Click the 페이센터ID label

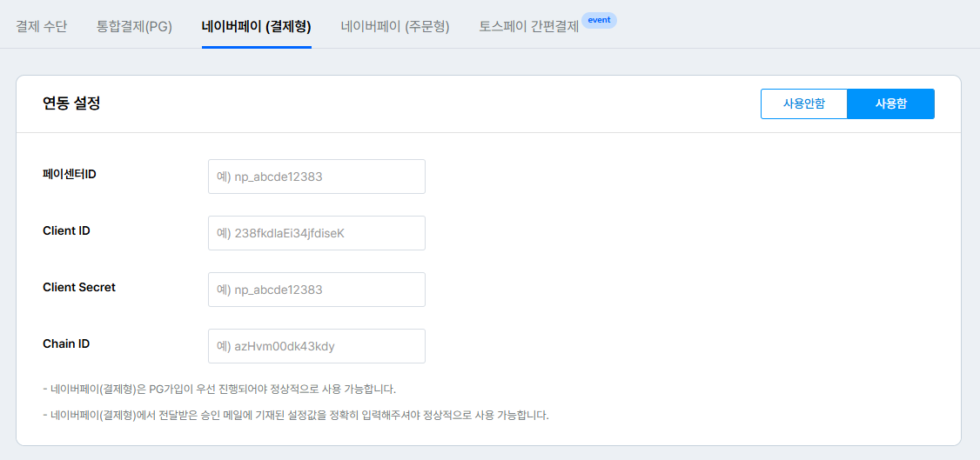(x=70, y=174)
